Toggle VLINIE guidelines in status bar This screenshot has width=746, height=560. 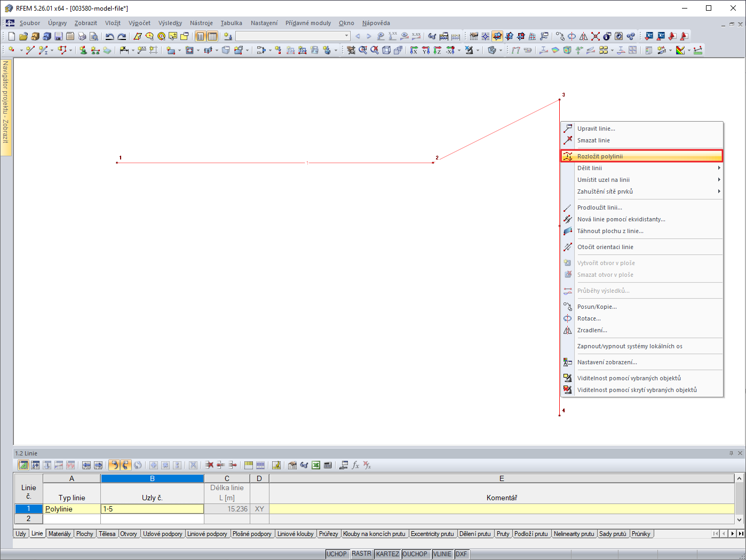442,554
